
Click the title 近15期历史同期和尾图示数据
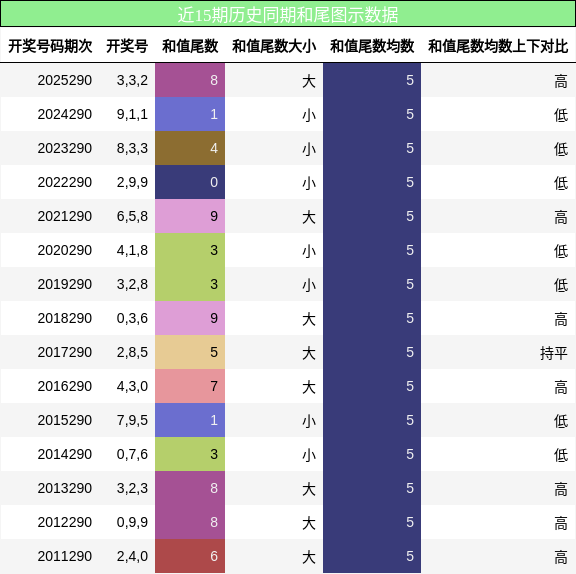tap(288, 15)
